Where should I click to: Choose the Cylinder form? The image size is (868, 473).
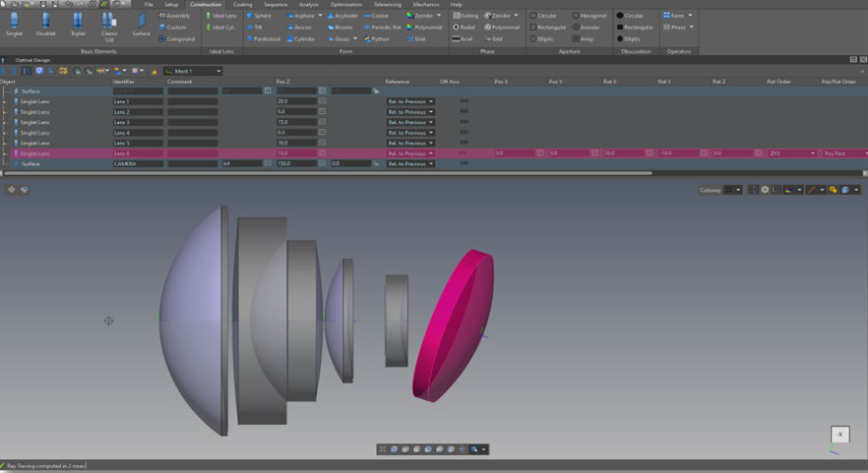coord(300,38)
